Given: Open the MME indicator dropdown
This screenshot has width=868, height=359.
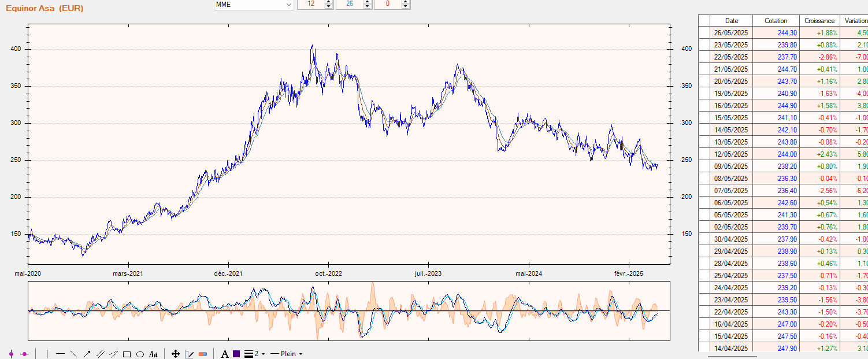Looking at the screenshot, I should tap(288, 5).
